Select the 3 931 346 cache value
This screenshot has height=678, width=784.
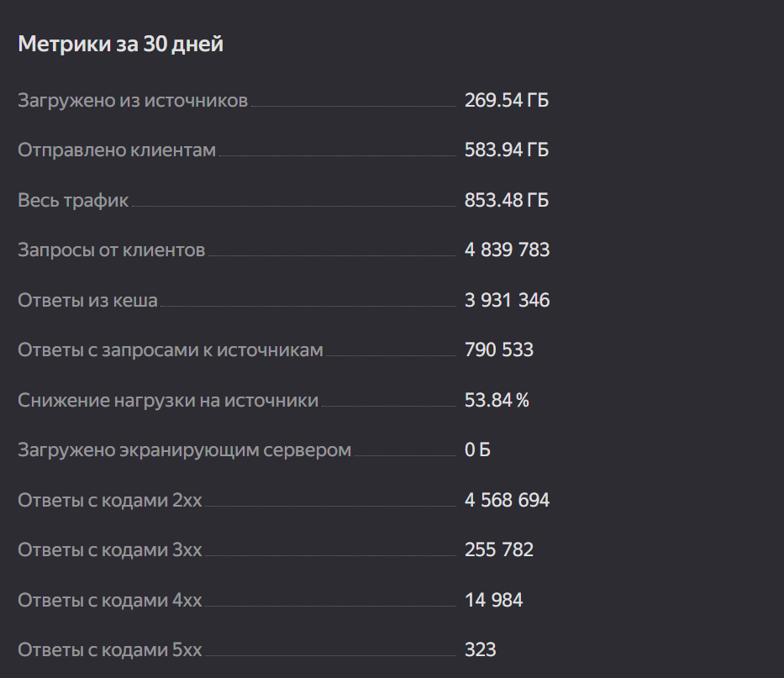point(507,301)
